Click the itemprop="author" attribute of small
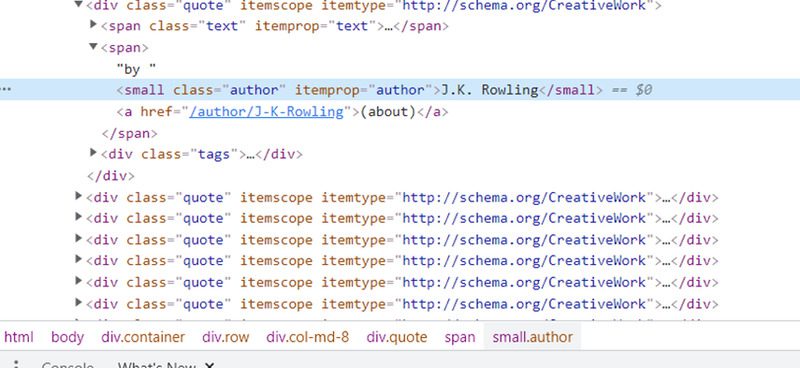This screenshot has height=368, width=800. click(363, 90)
